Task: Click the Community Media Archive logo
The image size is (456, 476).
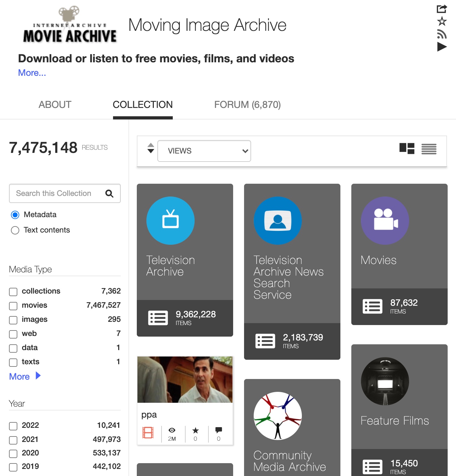Action: pyautogui.click(x=278, y=416)
